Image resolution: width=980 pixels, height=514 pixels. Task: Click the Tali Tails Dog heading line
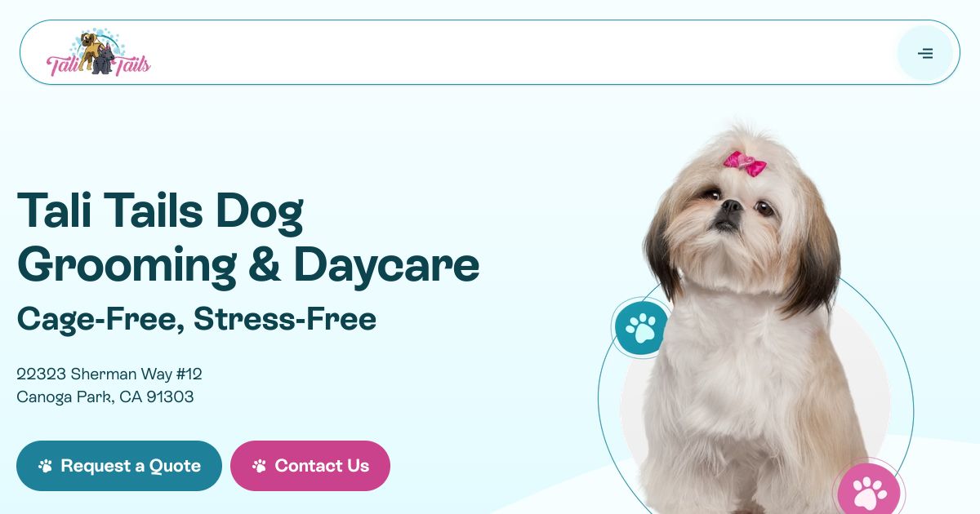pyautogui.click(x=160, y=210)
